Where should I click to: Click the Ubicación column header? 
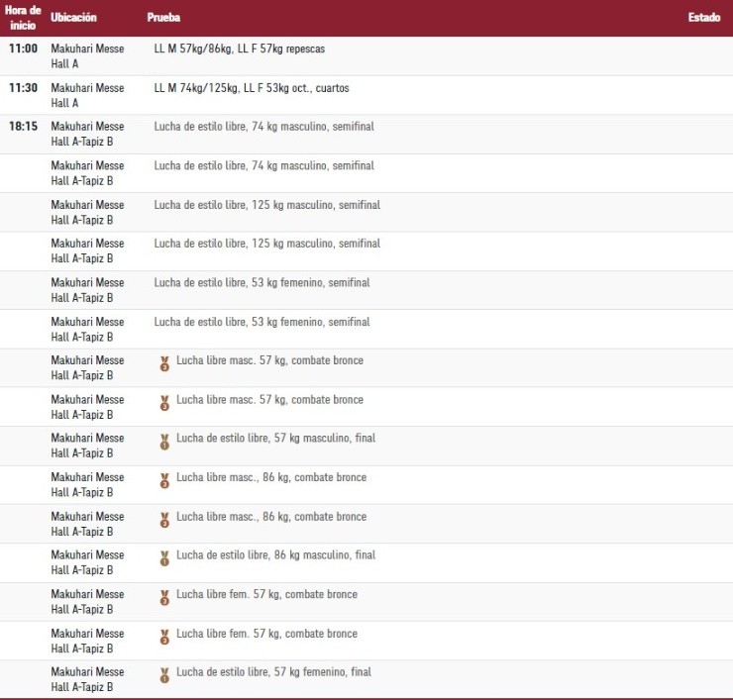[x=74, y=18]
